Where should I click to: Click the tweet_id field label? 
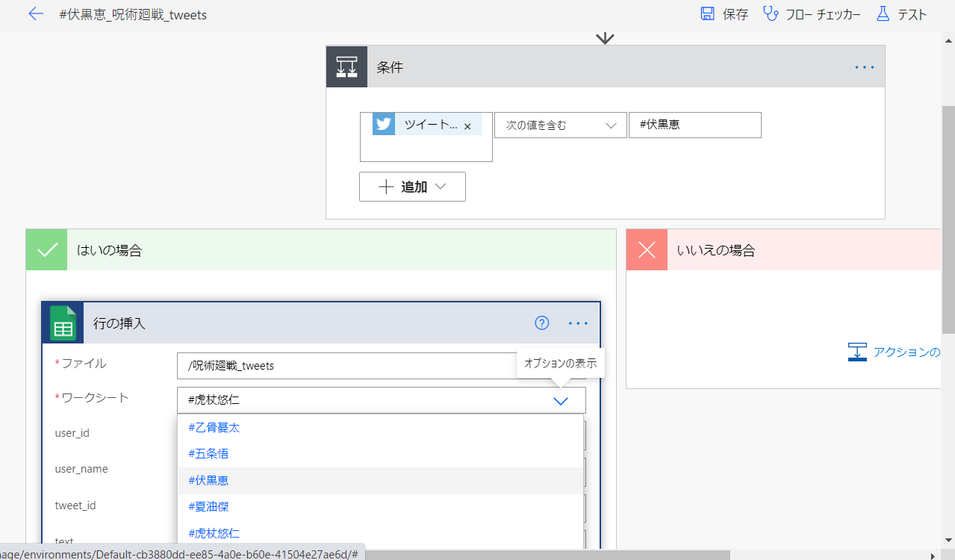(75, 505)
